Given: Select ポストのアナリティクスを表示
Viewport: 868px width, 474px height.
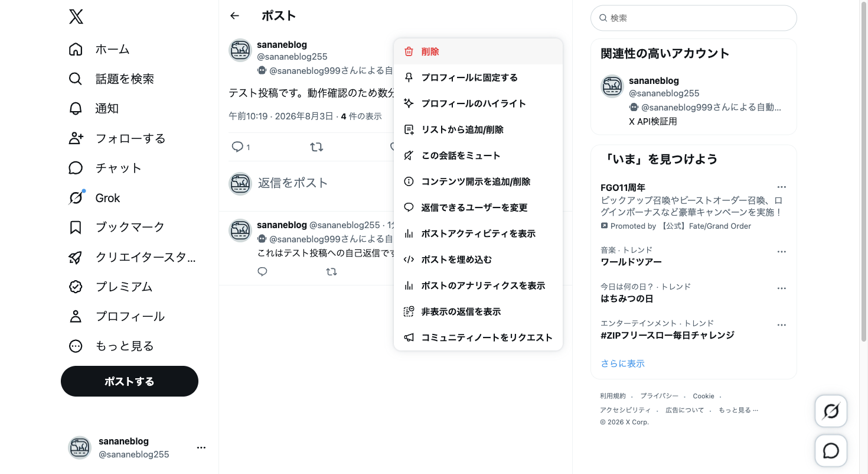Looking at the screenshot, I should (478, 285).
